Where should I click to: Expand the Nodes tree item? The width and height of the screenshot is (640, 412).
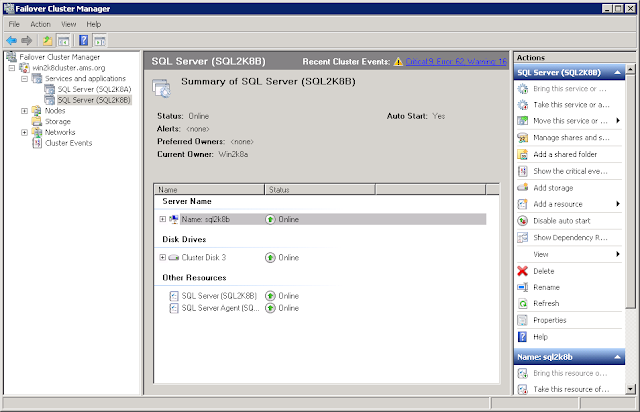point(24,111)
